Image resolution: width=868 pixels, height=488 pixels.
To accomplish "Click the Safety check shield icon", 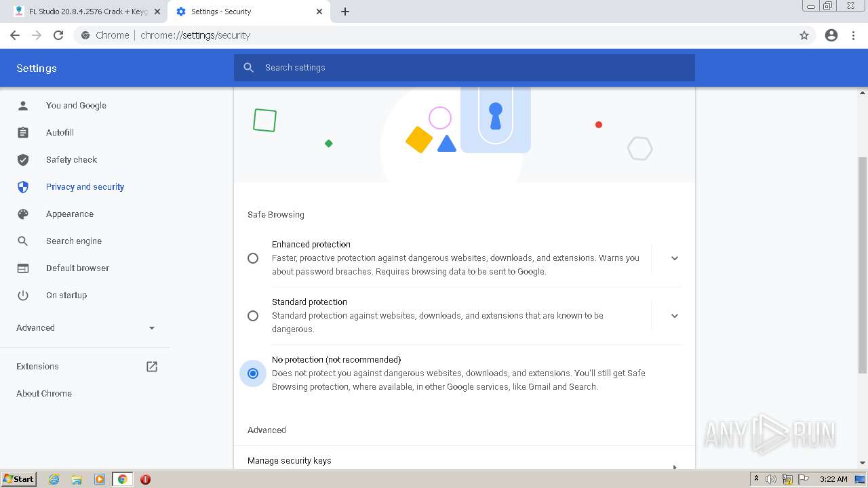I will (x=23, y=160).
